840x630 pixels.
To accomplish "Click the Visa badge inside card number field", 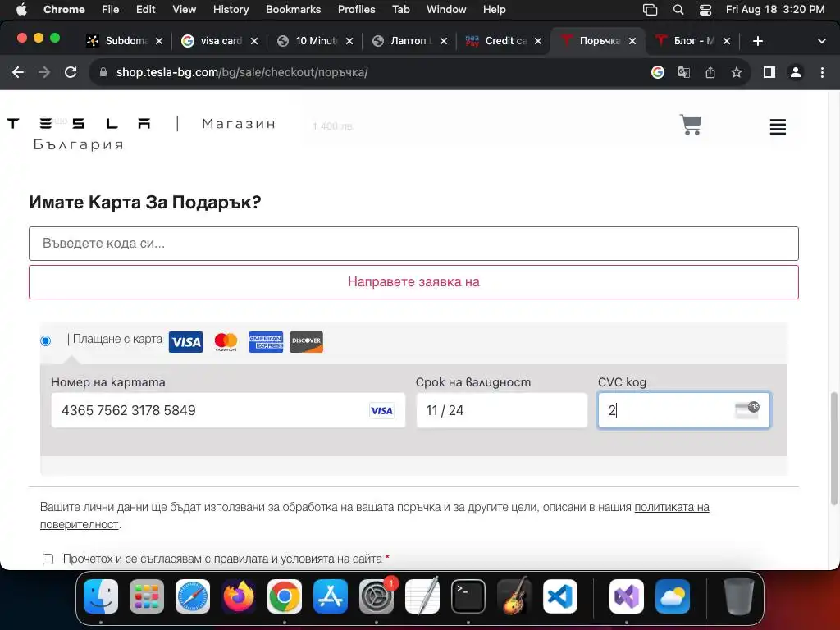I will tap(381, 411).
